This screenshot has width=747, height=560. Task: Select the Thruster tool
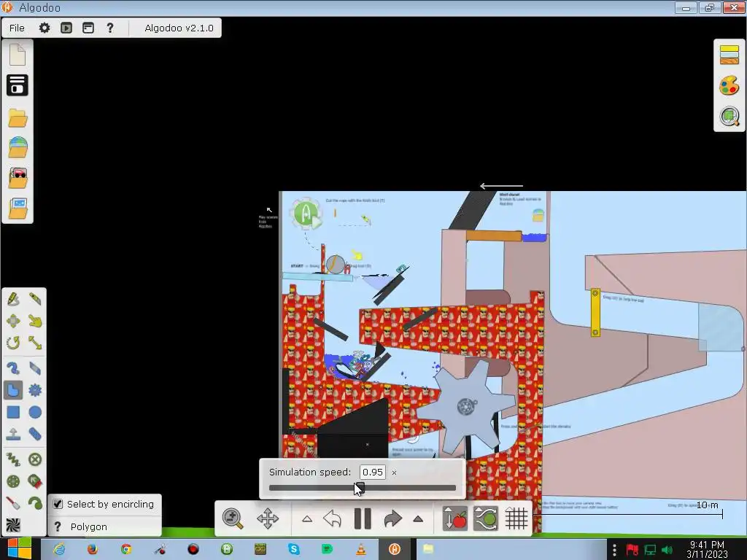pyautogui.click(x=35, y=481)
